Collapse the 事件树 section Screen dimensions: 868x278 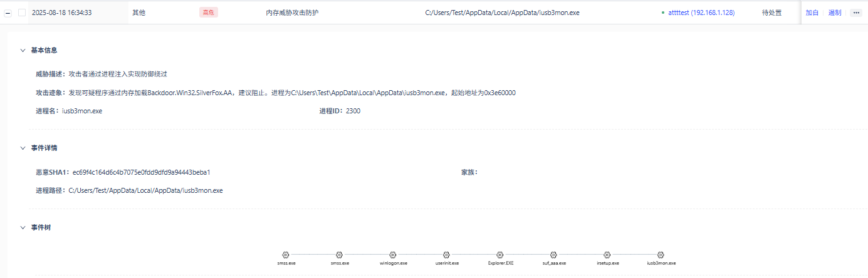[x=23, y=227]
